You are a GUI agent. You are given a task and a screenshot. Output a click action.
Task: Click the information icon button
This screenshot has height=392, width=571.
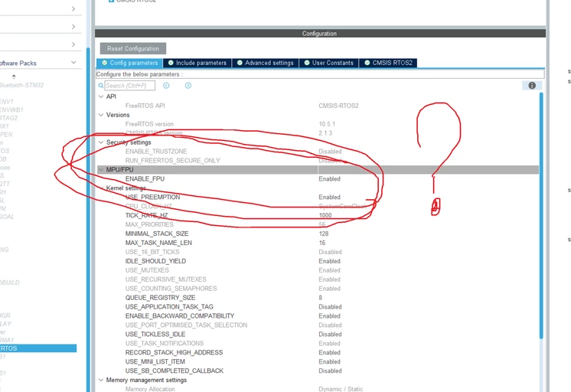tap(532, 86)
